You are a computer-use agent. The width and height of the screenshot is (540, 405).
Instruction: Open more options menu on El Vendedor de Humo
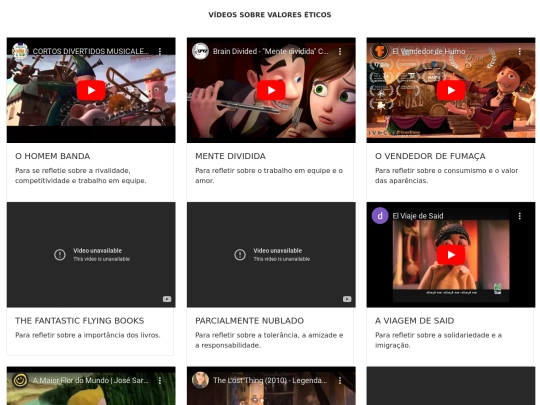tap(520, 51)
